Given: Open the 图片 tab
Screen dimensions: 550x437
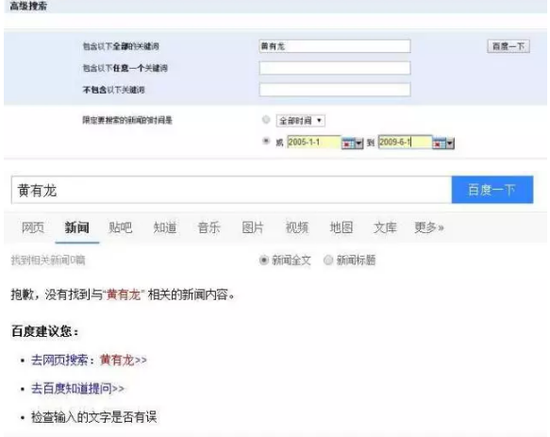Looking at the screenshot, I should point(253,228).
